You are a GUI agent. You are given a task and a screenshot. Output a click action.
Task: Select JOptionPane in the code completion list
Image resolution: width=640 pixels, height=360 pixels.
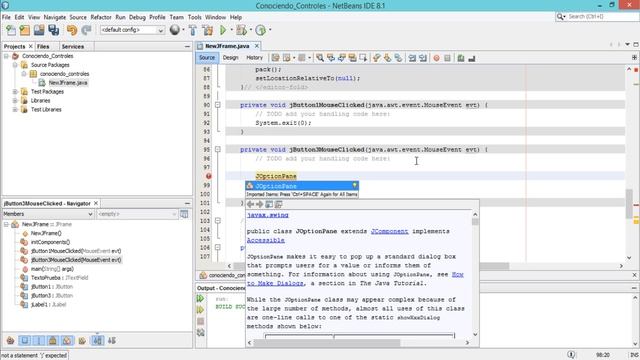(302, 186)
